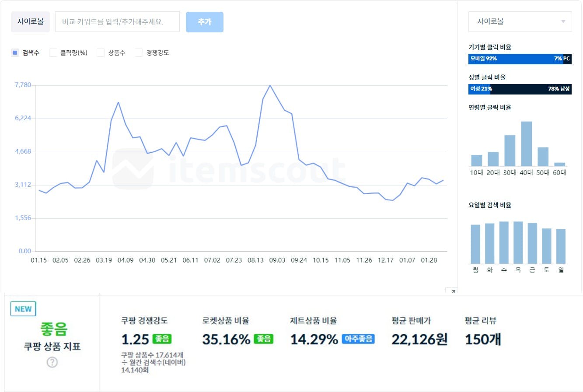Click the 로켓상품 비율 value 35.16%
The height and width of the screenshot is (392, 583).
coord(226,339)
